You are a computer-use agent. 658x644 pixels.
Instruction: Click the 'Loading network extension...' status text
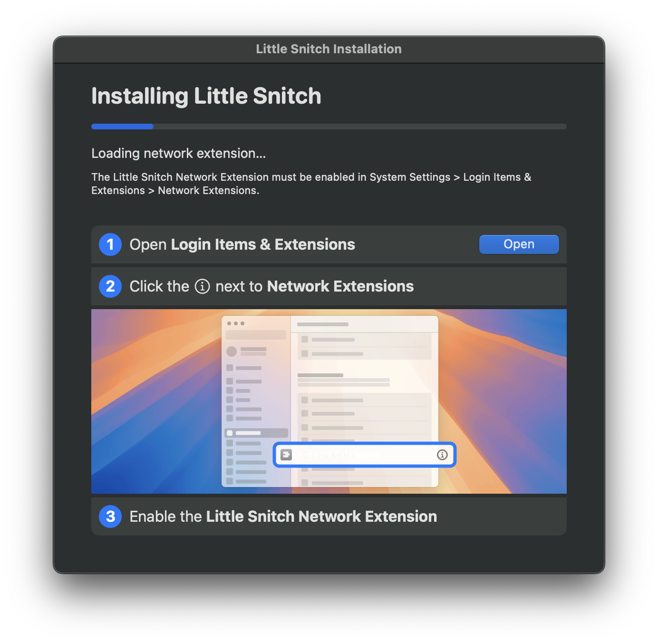179,153
